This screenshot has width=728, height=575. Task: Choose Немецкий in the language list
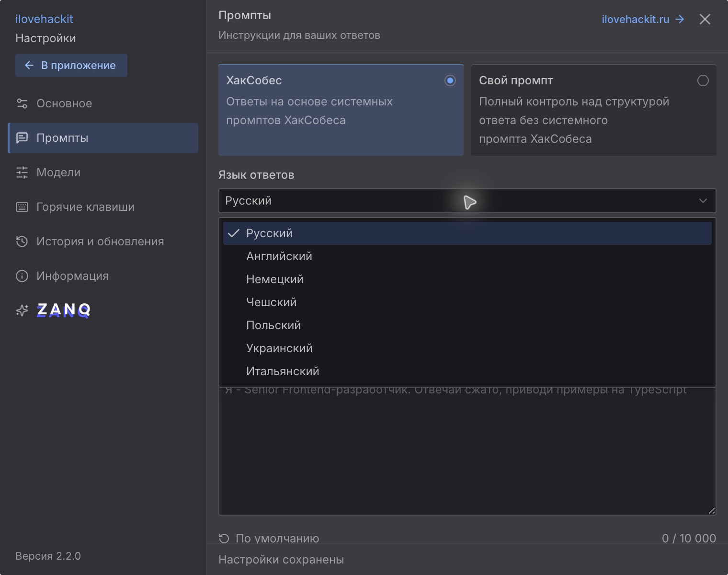click(x=467, y=279)
